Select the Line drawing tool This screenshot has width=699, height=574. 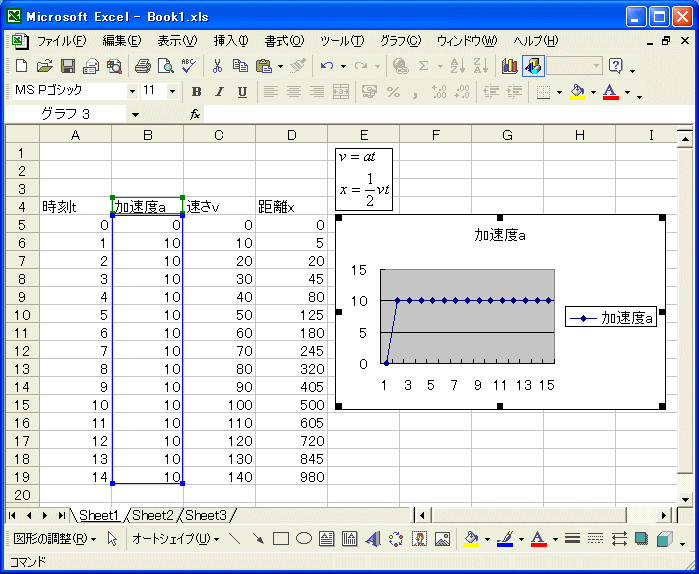pos(234,539)
